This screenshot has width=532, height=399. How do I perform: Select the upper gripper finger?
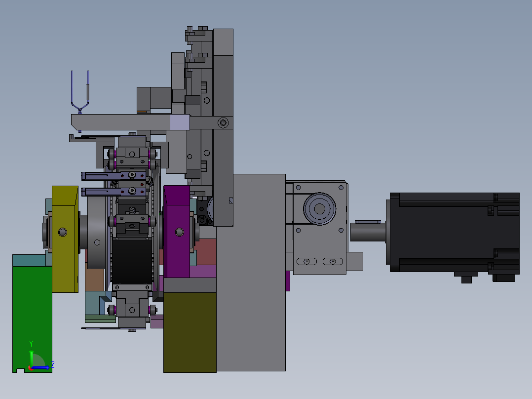(x=114, y=176)
